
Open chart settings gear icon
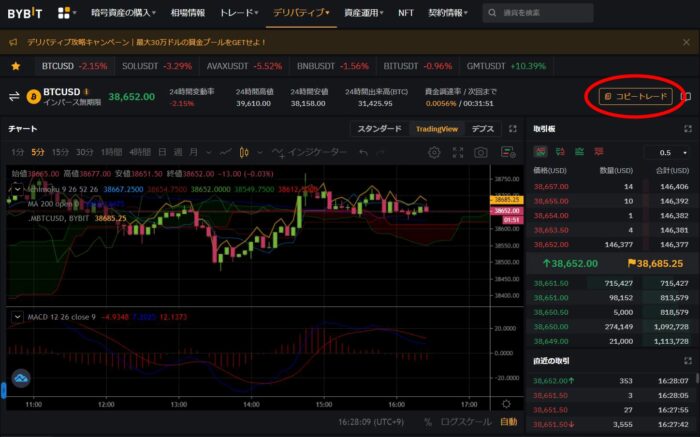434,153
